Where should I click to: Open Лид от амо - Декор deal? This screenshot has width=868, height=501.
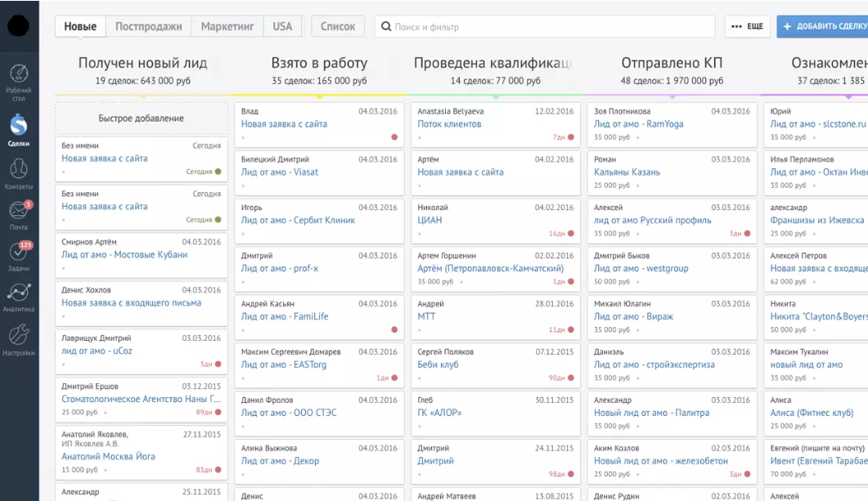[x=280, y=461]
